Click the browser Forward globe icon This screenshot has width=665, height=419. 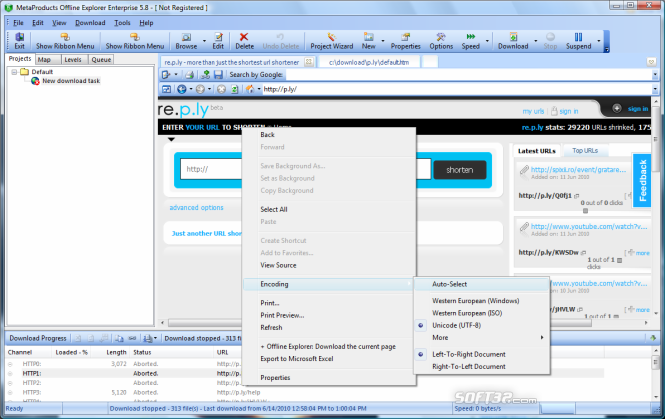pyautogui.click(x=200, y=89)
